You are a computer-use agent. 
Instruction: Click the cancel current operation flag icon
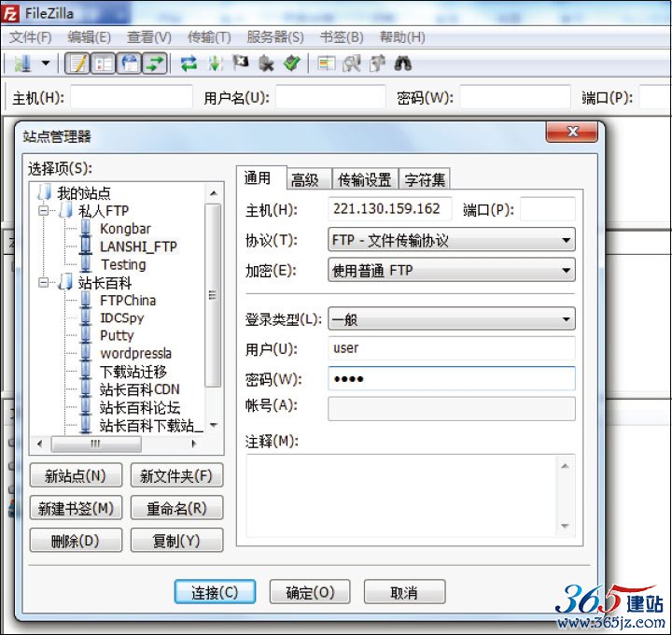241,63
